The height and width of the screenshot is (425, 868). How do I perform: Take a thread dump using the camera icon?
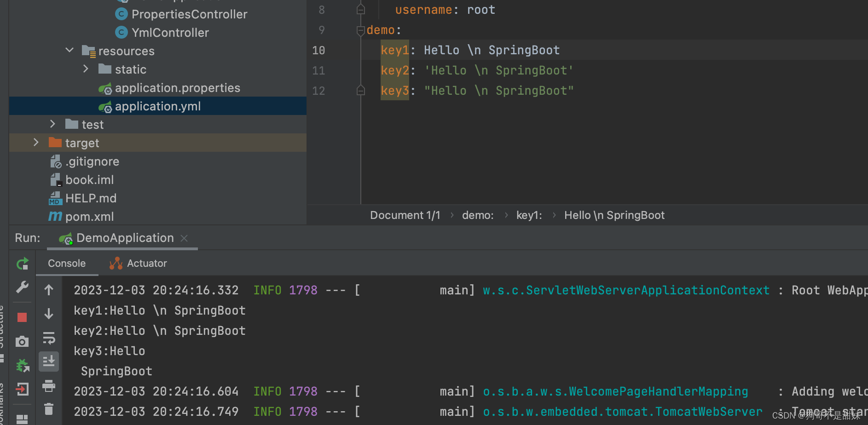click(22, 341)
